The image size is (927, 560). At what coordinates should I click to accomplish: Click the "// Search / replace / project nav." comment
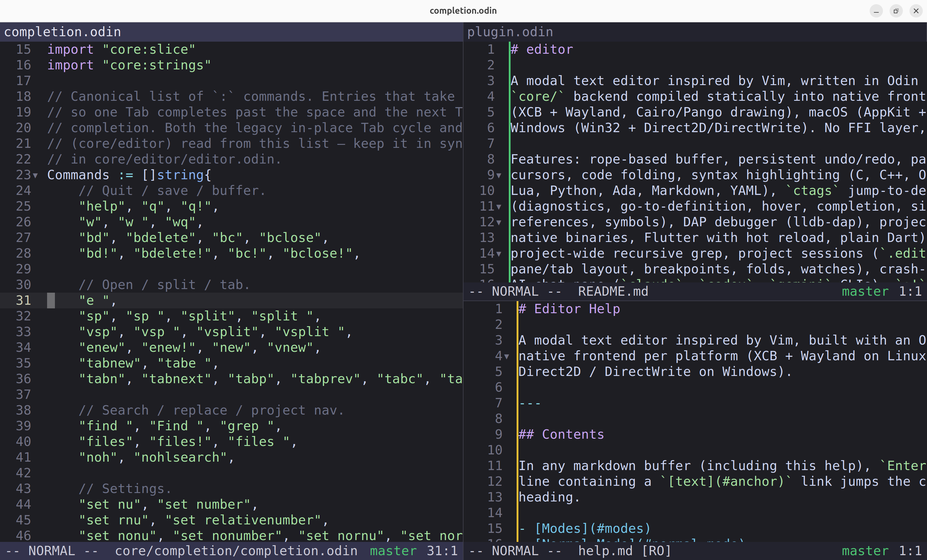coord(212,410)
